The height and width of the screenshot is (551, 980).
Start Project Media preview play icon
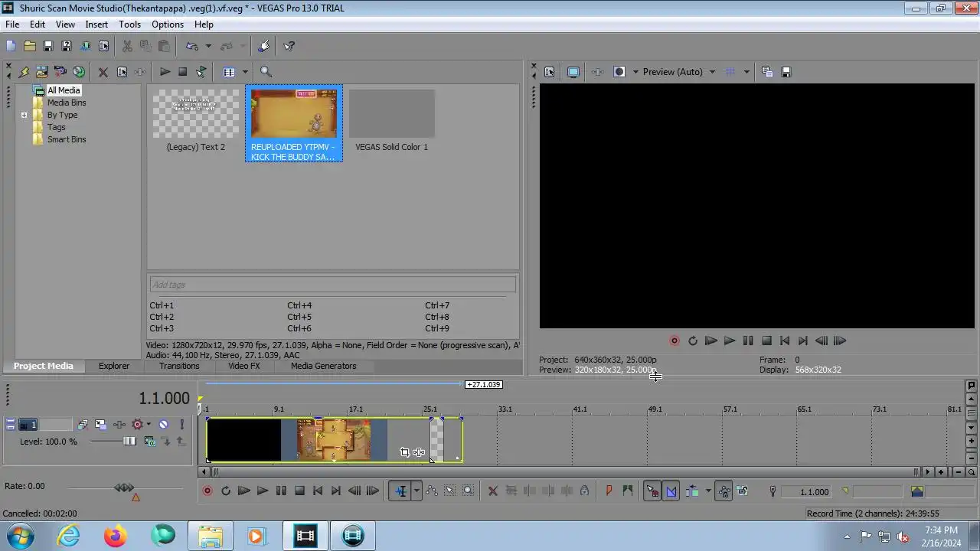tap(164, 72)
